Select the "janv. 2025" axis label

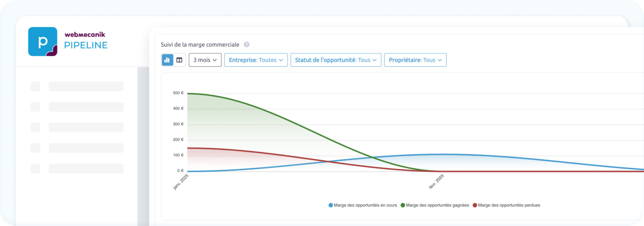point(181,182)
